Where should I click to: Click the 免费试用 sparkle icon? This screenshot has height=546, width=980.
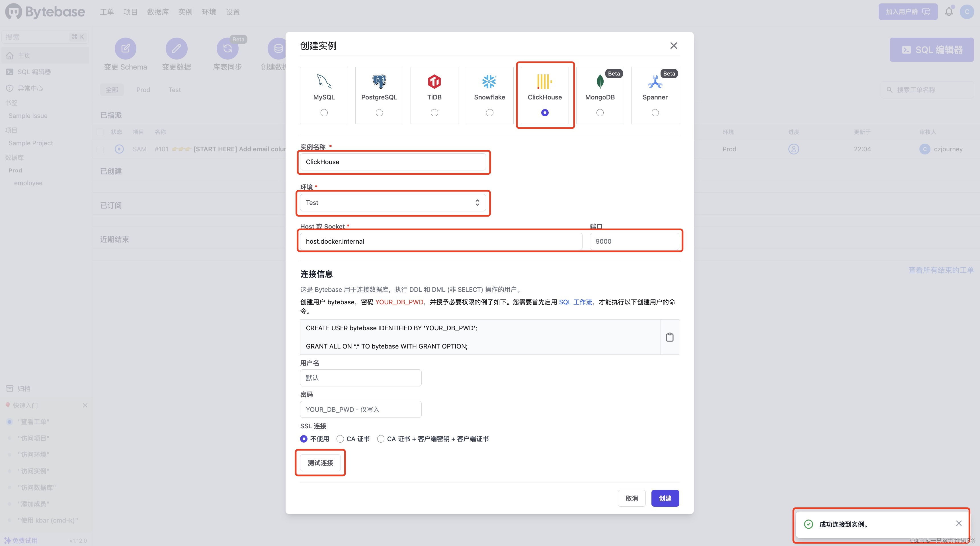tap(7, 540)
